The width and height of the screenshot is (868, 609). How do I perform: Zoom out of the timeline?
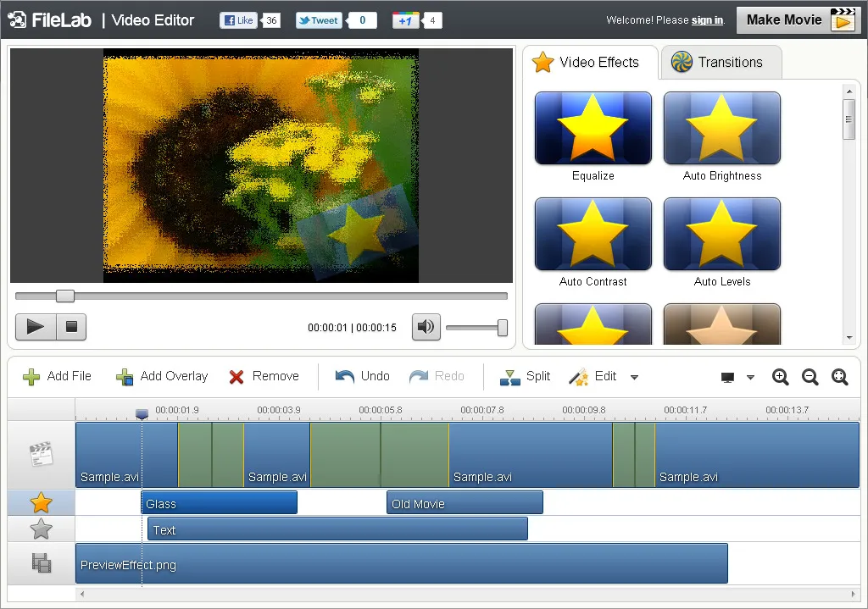810,377
